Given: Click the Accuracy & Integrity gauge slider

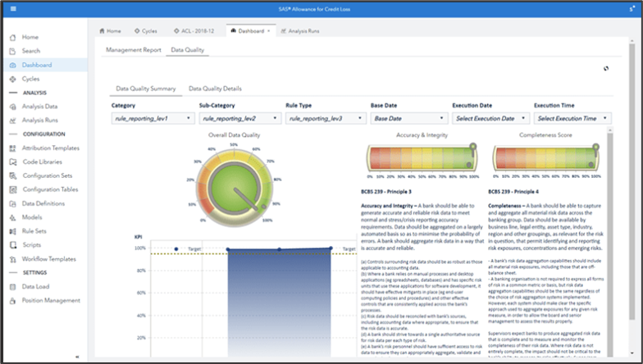Looking at the screenshot, I should (x=422, y=157).
